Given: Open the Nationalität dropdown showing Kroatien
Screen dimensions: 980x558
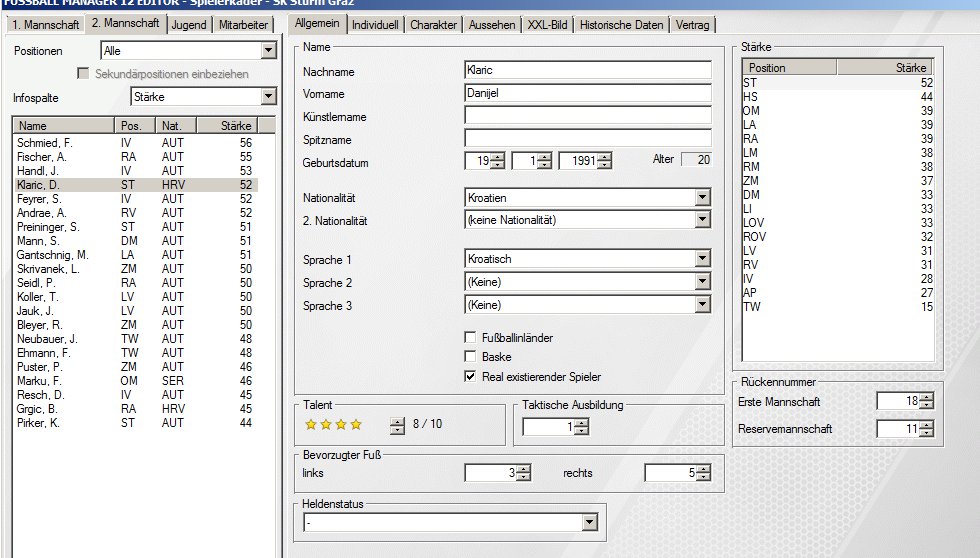Looking at the screenshot, I should tap(702, 198).
